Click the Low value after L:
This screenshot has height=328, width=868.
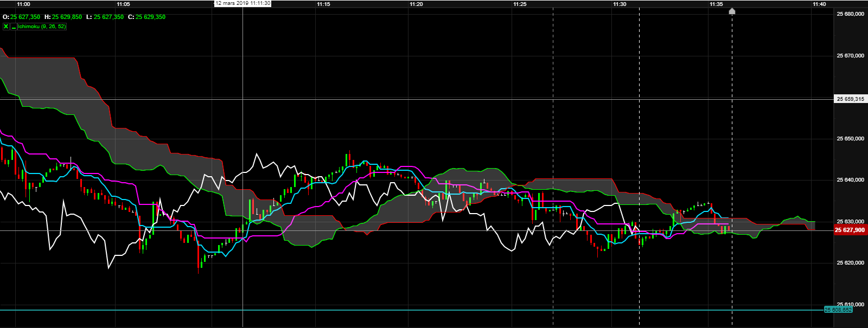pyautogui.click(x=108, y=17)
